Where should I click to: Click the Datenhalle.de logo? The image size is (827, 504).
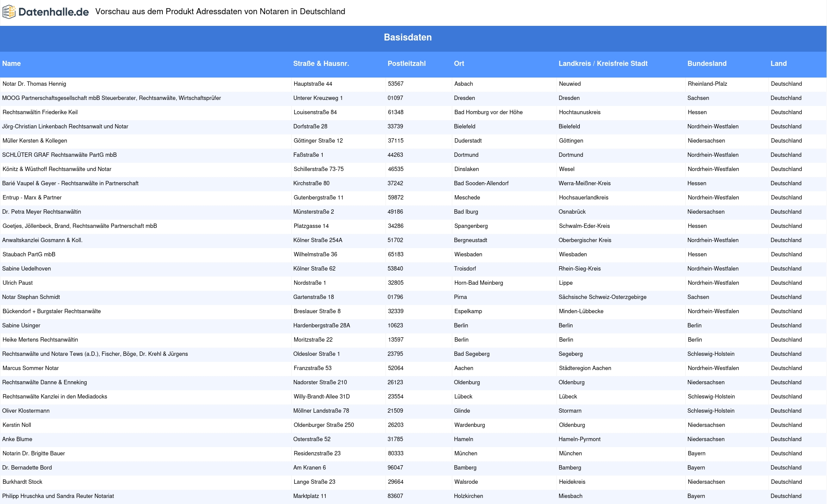coord(46,12)
